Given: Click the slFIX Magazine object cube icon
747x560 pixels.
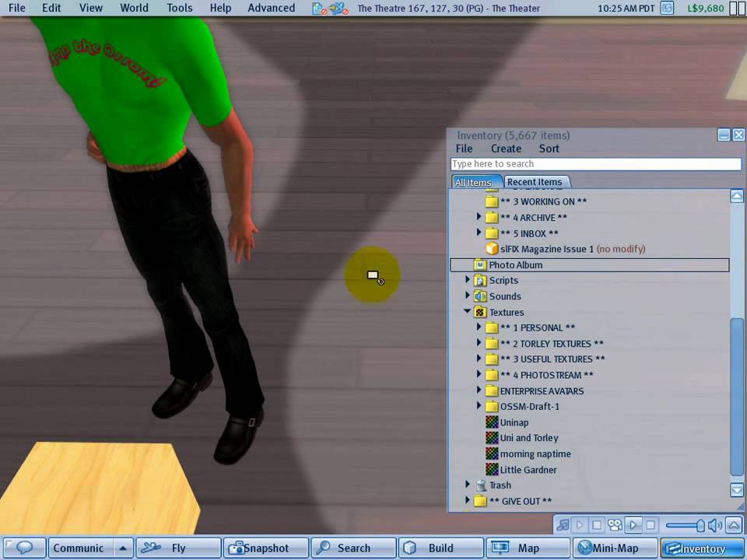Looking at the screenshot, I should (492, 249).
